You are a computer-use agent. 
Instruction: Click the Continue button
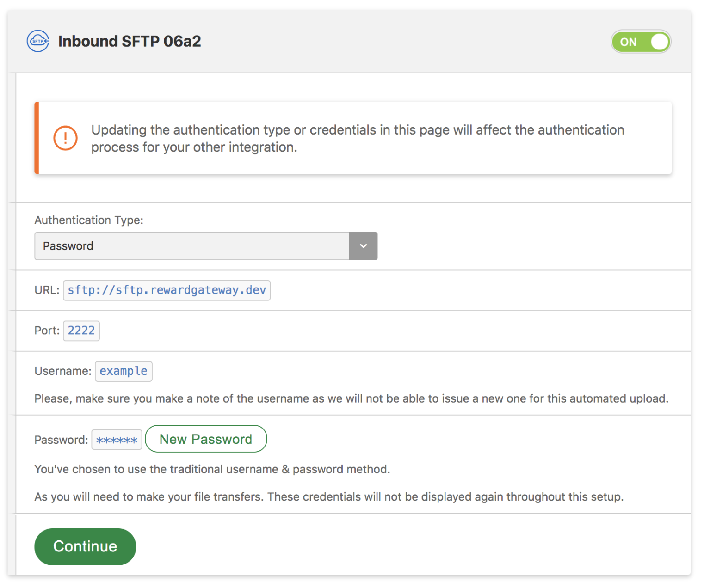pos(85,546)
